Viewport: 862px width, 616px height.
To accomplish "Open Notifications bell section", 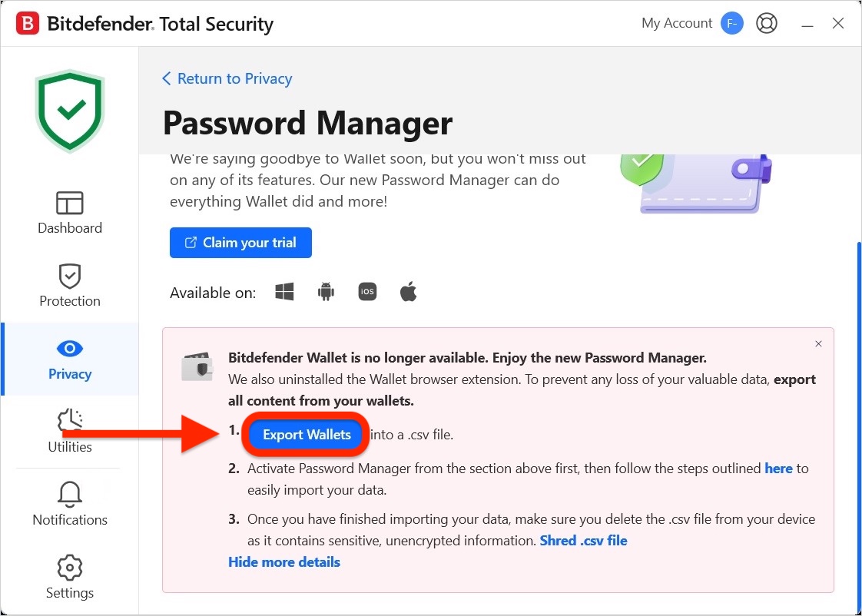I will pos(70,504).
